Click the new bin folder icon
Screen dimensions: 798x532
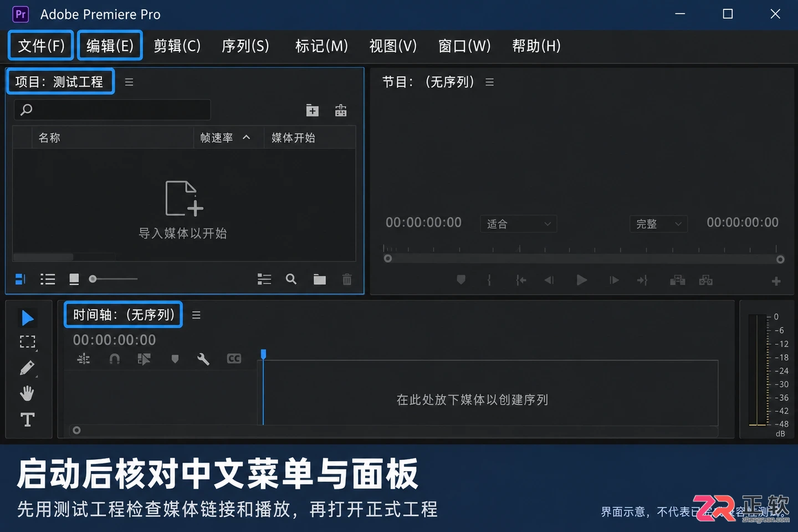(320, 279)
